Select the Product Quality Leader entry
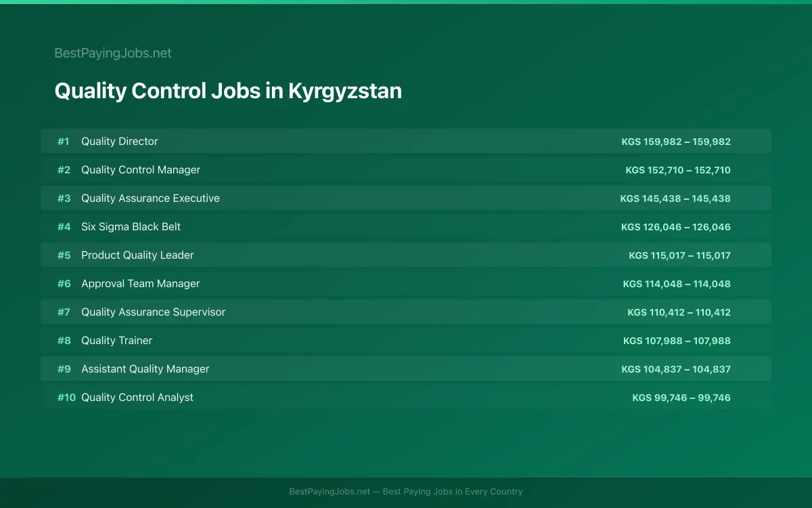Screen dimensions: 812x508 pyautogui.click(x=137, y=255)
